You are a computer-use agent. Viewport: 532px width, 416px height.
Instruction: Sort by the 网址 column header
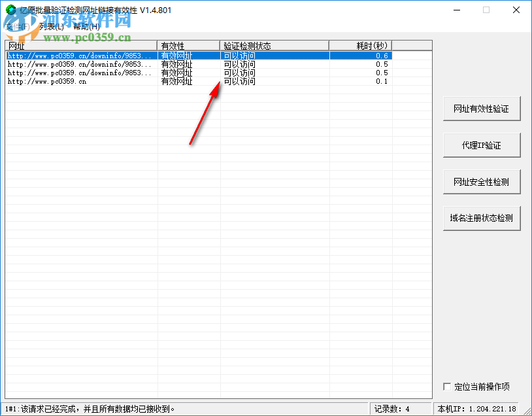tap(81, 46)
